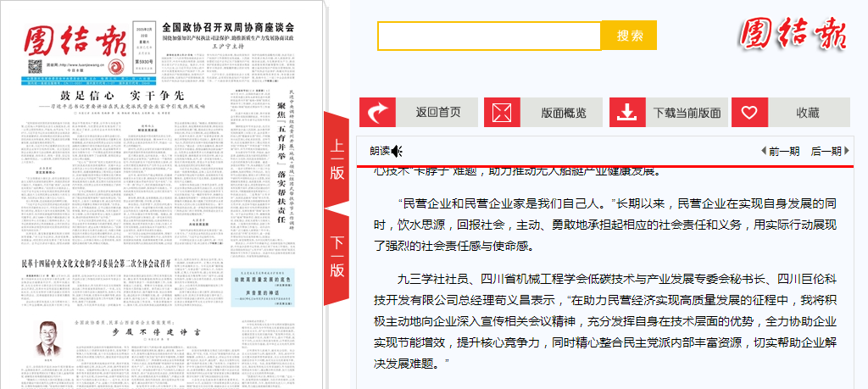Click the text 了强烈的社会责任感与使命感
The width and height of the screenshot is (868, 389).
click(x=453, y=247)
